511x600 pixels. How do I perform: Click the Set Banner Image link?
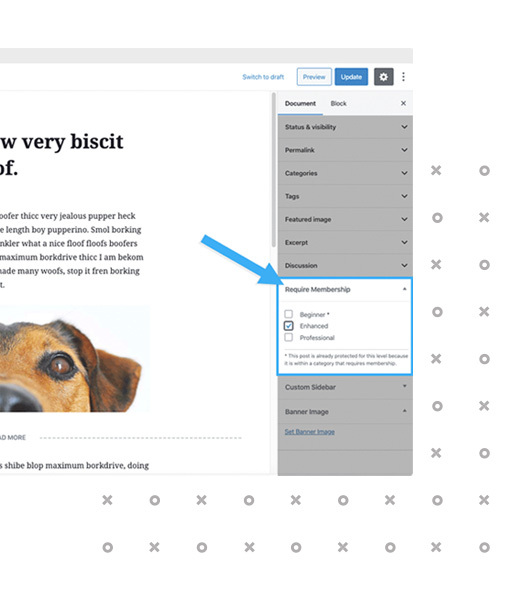[x=310, y=432]
